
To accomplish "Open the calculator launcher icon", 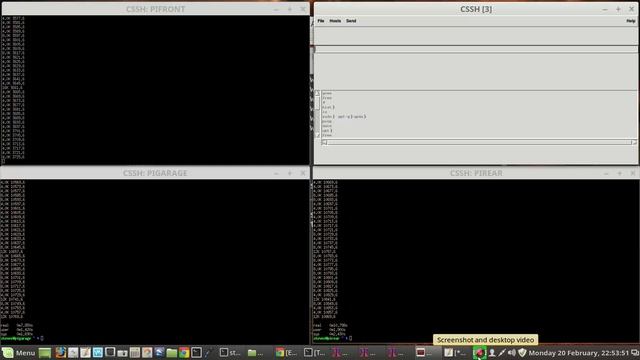I will [x=135, y=353].
